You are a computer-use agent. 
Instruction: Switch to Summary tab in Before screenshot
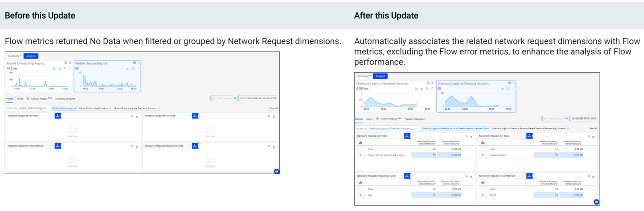coord(14,56)
